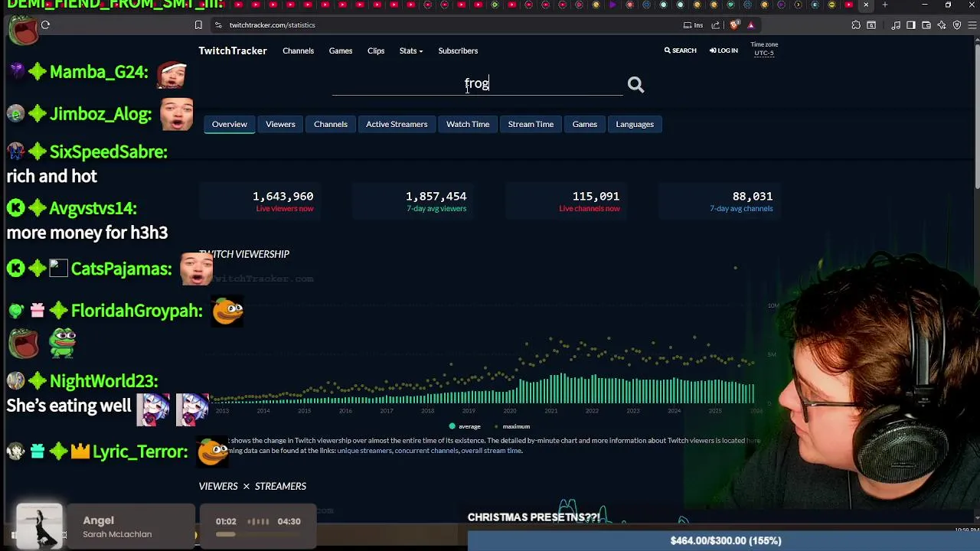
Task: Click the search field containing 'frog'
Action: tap(477, 83)
